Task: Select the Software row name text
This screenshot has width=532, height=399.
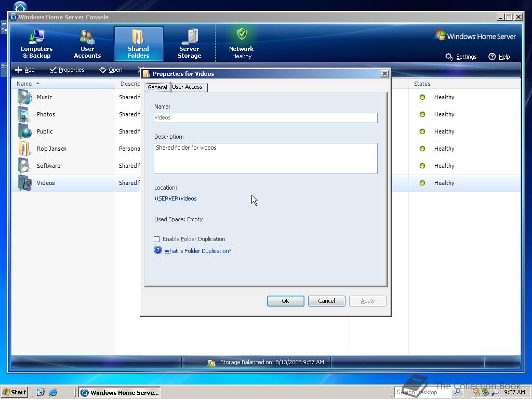Action: [x=48, y=166]
